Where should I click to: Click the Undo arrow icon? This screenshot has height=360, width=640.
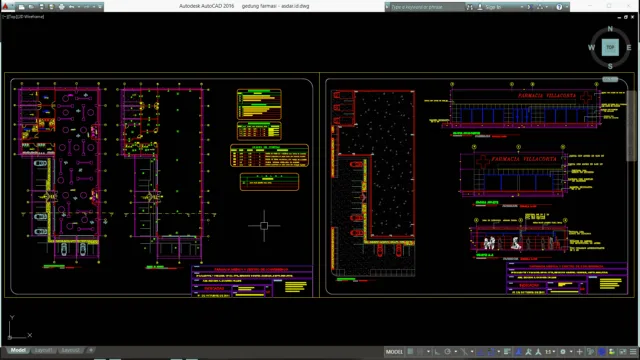[71, 7]
